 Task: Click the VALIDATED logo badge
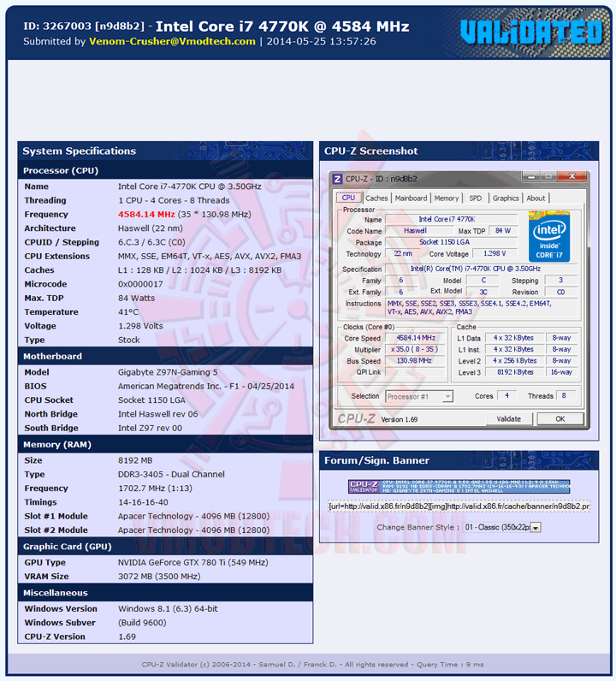531,33
